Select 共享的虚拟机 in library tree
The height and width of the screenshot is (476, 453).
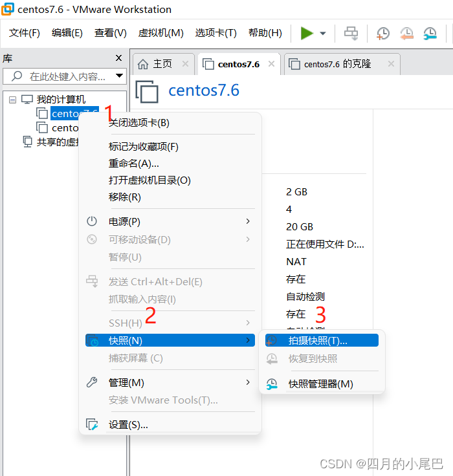pyautogui.click(x=58, y=142)
